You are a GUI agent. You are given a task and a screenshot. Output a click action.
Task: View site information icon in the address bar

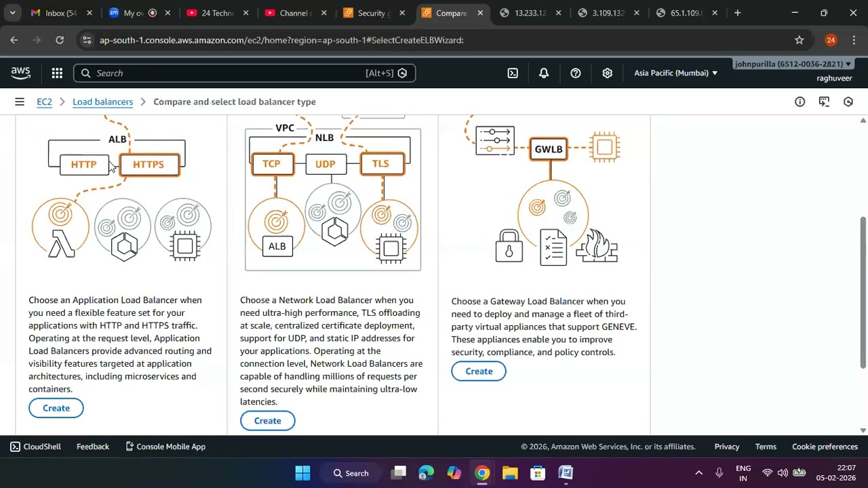click(x=86, y=40)
